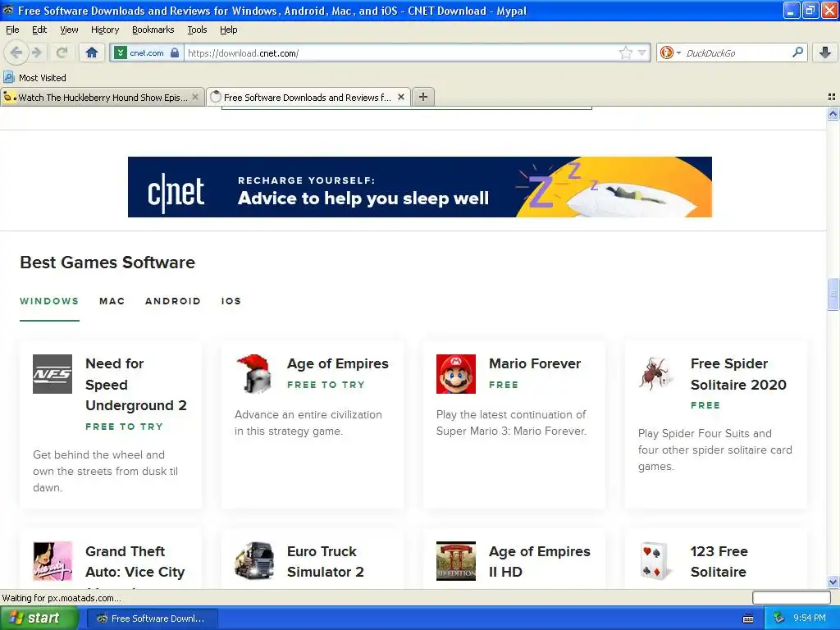840x630 pixels.
Task: Click the 9:54 PM system clock
Action: pyautogui.click(x=810, y=619)
